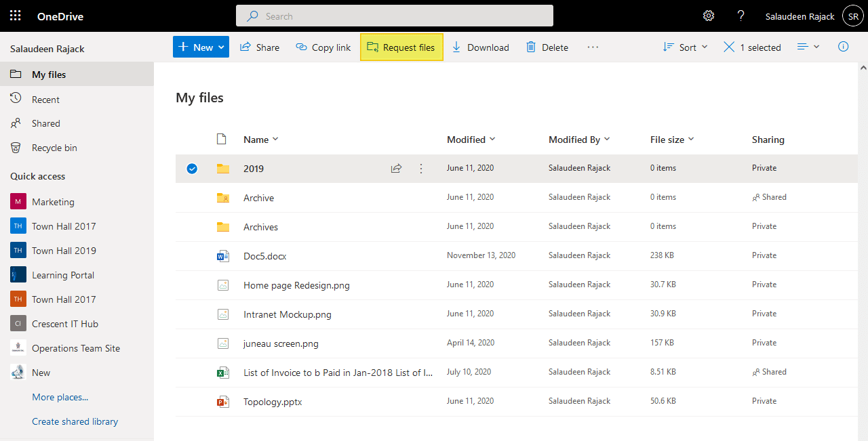Open the Topology.pptx presentation
Viewport: 868px width, 441px height.
click(x=272, y=401)
